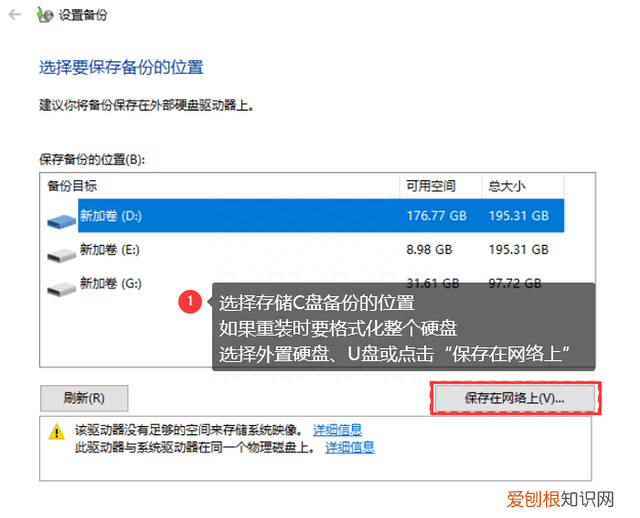Image resolution: width=640 pixels, height=518 pixels.
Task: Sort by the 总大小 column header
Action: coord(523,186)
